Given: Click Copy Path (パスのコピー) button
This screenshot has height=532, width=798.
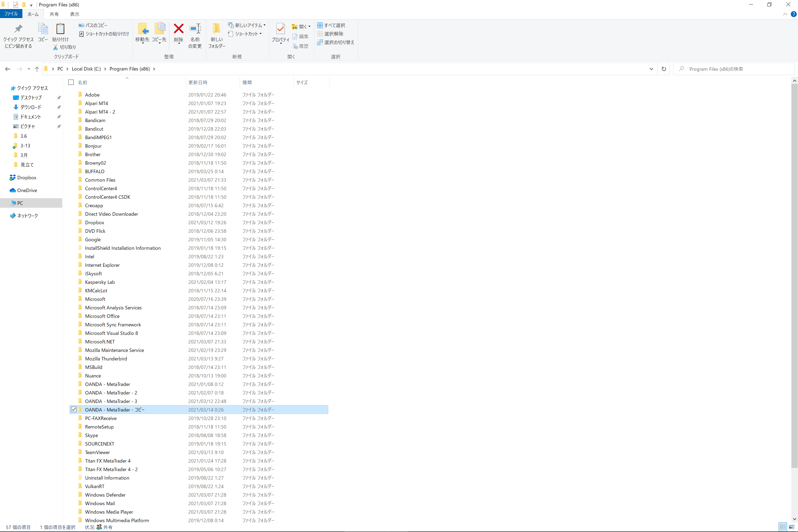Looking at the screenshot, I should click(93, 26).
